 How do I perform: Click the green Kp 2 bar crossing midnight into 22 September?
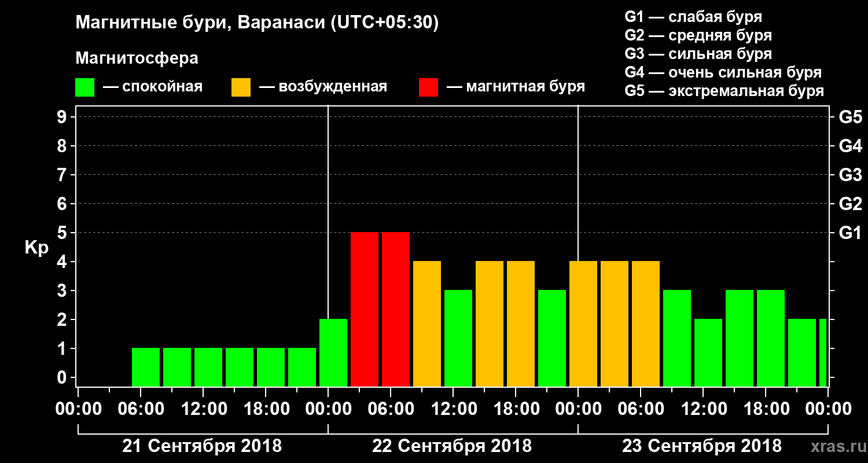(x=333, y=352)
